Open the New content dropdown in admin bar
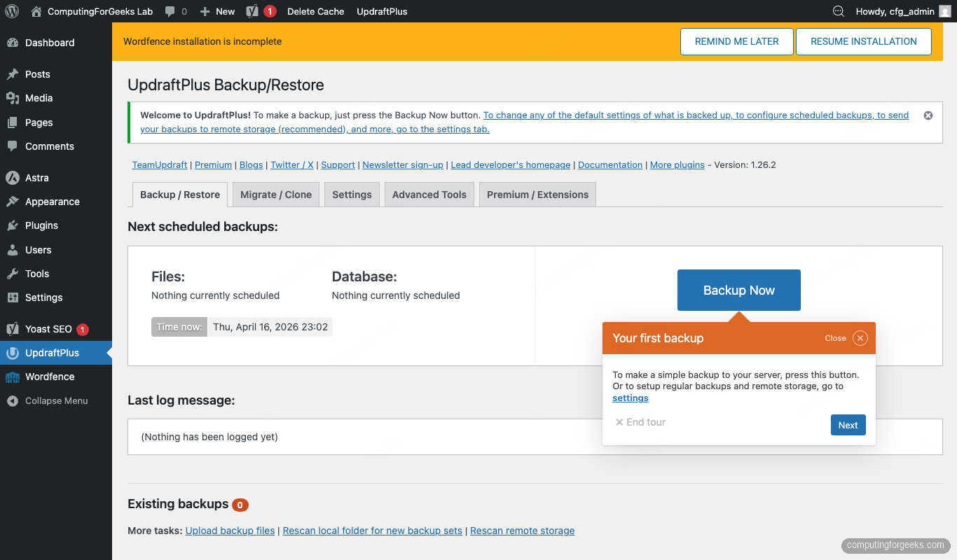 click(x=216, y=11)
